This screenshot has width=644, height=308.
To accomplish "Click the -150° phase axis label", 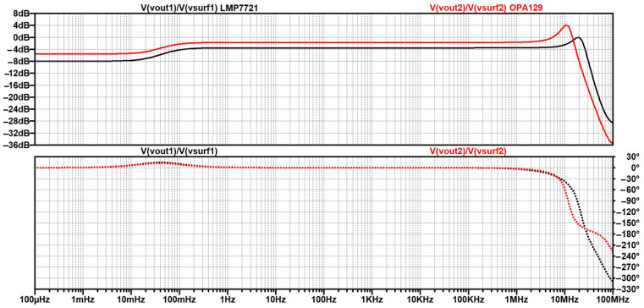I will pyautogui.click(x=629, y=223).
